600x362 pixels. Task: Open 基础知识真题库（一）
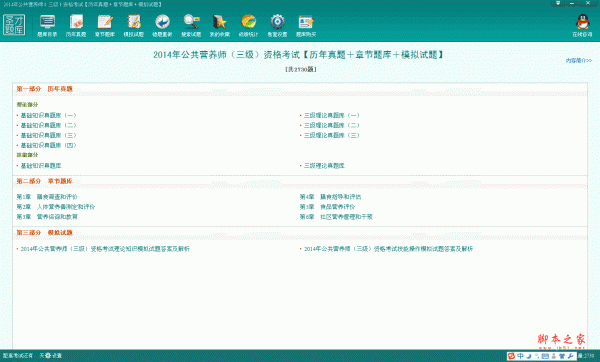click(49, 115)
